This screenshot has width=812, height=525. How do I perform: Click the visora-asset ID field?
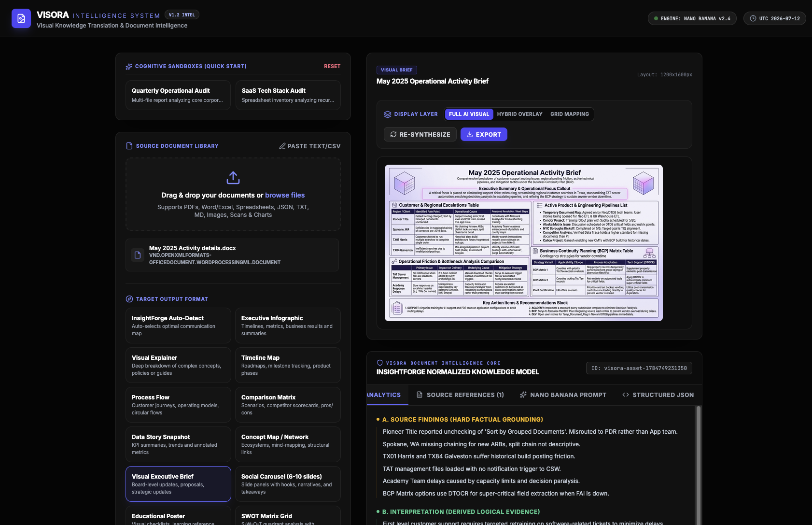(639, 368)
